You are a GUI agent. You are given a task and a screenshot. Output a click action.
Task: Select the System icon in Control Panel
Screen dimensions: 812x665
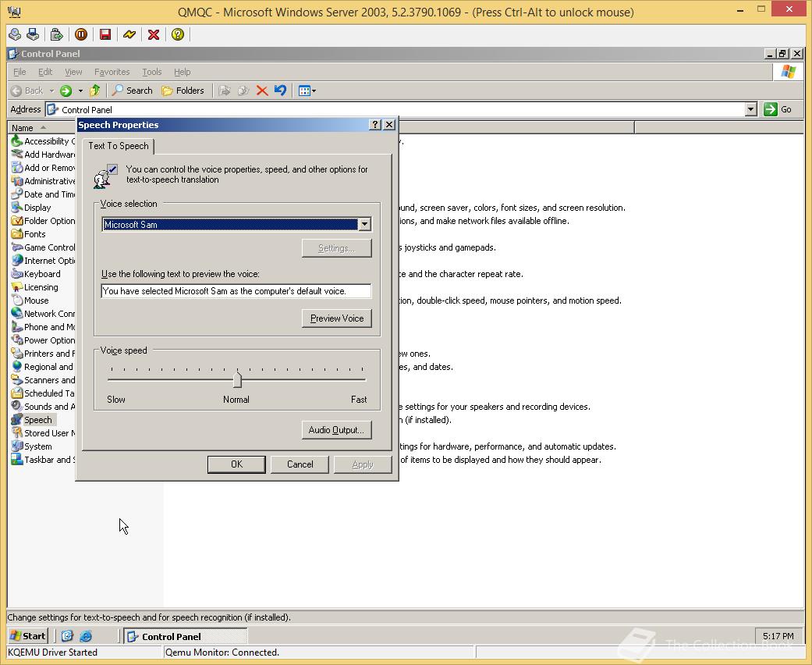click(x=17, y=446)
